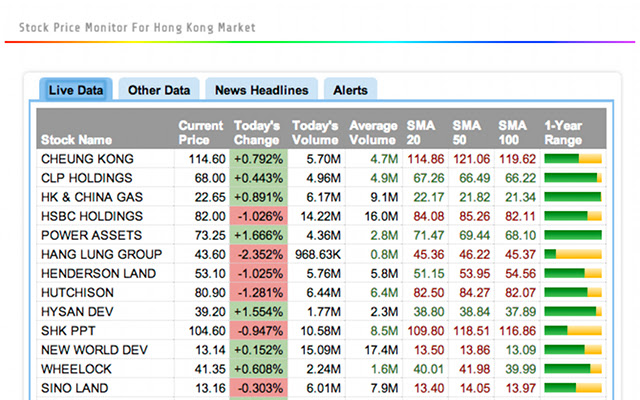Sort by SMA 20 column header

[421, 133]
